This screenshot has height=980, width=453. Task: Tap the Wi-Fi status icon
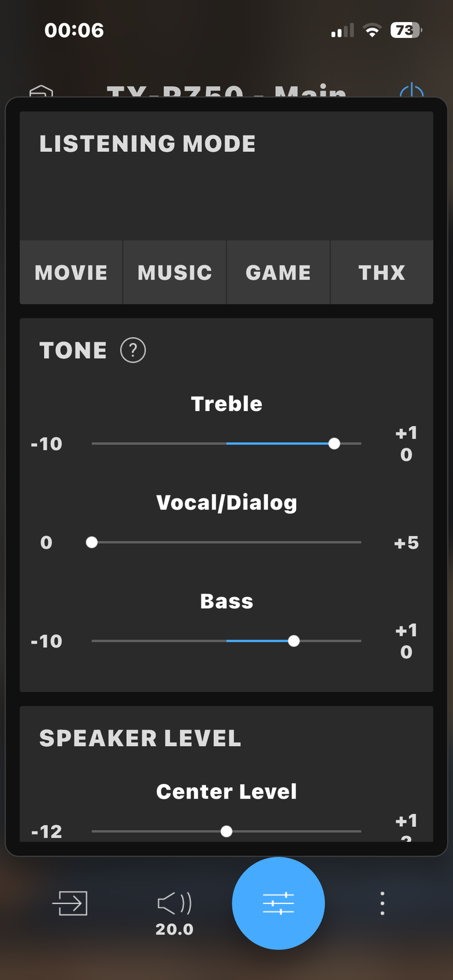coord(371,31)
